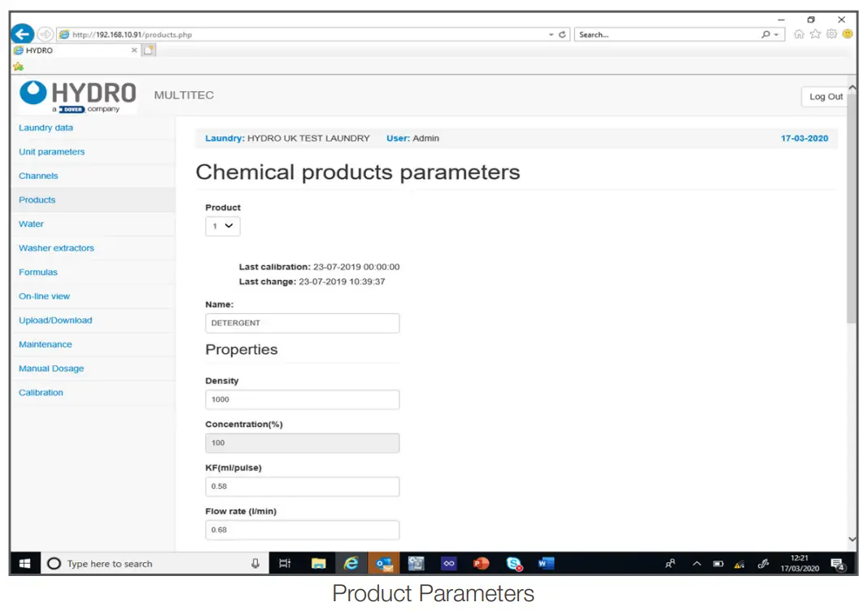
Task: Refresh the products.php page
Action: point(560,34)
